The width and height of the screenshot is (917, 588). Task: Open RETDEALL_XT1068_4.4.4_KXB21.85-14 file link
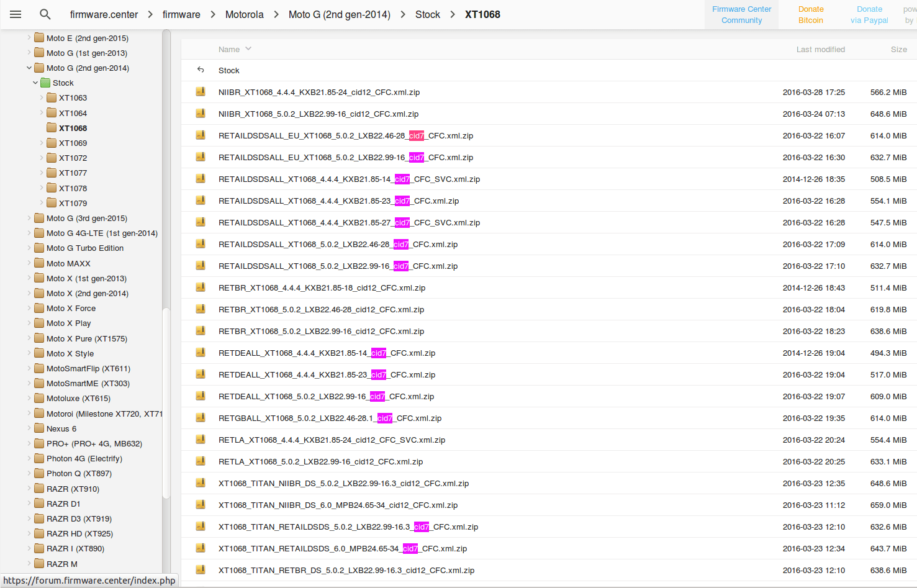click(327, 353)
